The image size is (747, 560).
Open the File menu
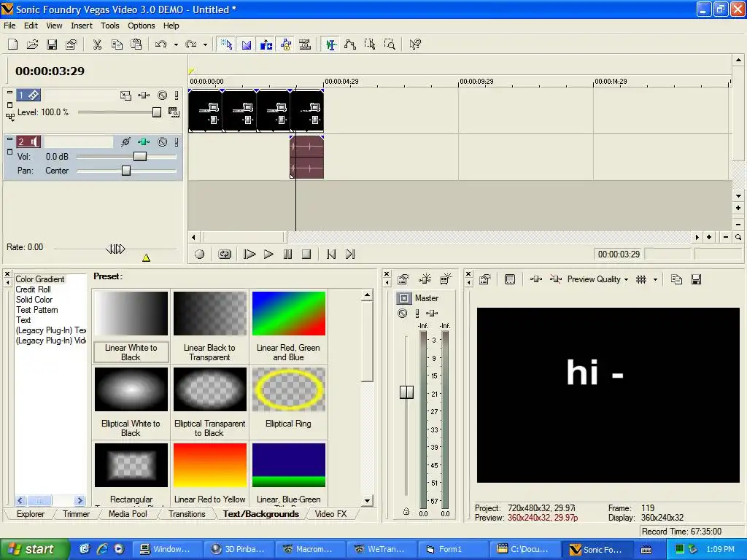[9, 26]
